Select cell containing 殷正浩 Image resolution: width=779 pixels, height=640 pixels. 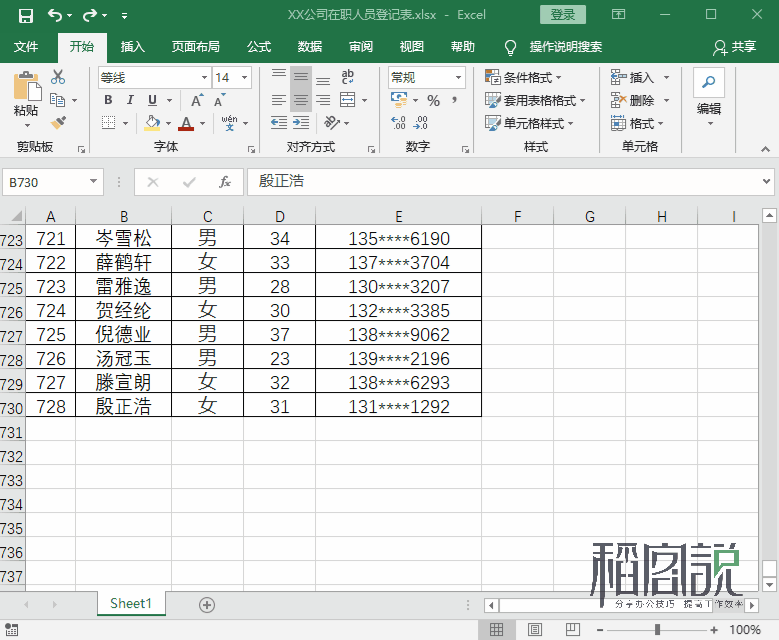coord(123,405)
